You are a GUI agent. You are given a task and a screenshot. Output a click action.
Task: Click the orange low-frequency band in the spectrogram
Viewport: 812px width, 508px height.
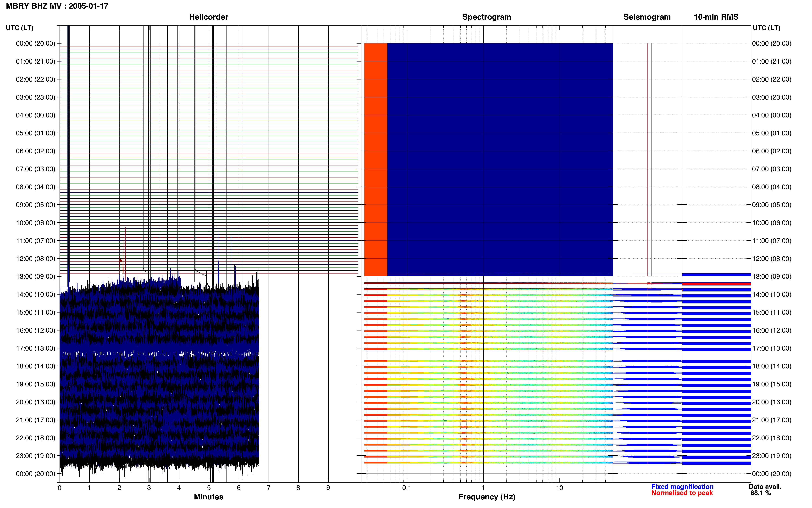pos(376,160)
